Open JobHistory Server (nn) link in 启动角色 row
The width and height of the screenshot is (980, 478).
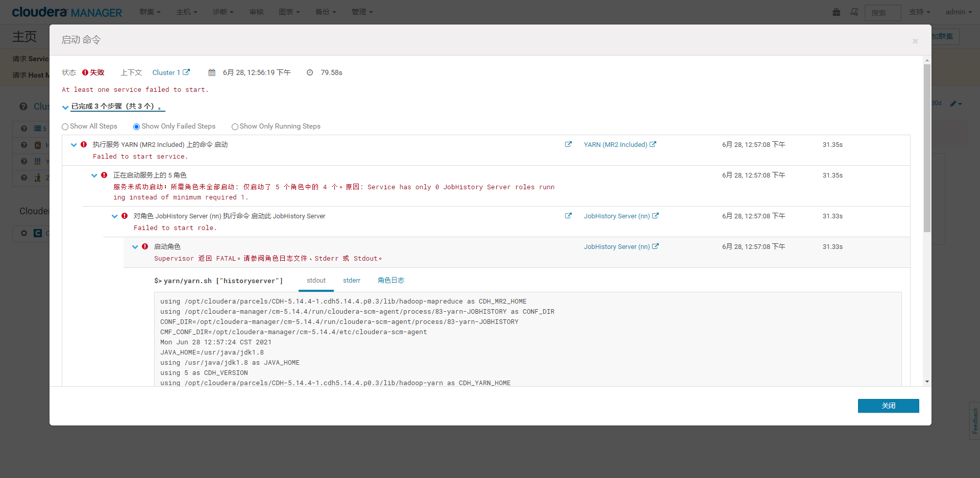coord(621,246)
